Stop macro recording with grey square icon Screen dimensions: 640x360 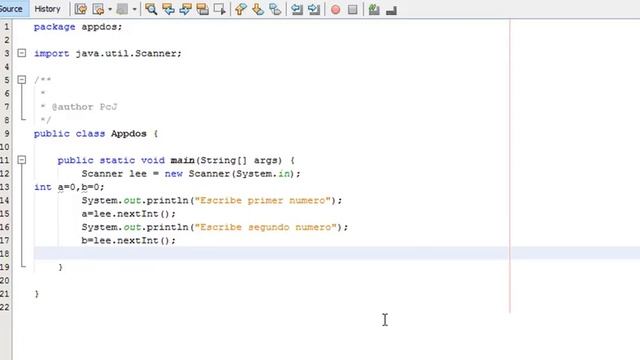353,9
